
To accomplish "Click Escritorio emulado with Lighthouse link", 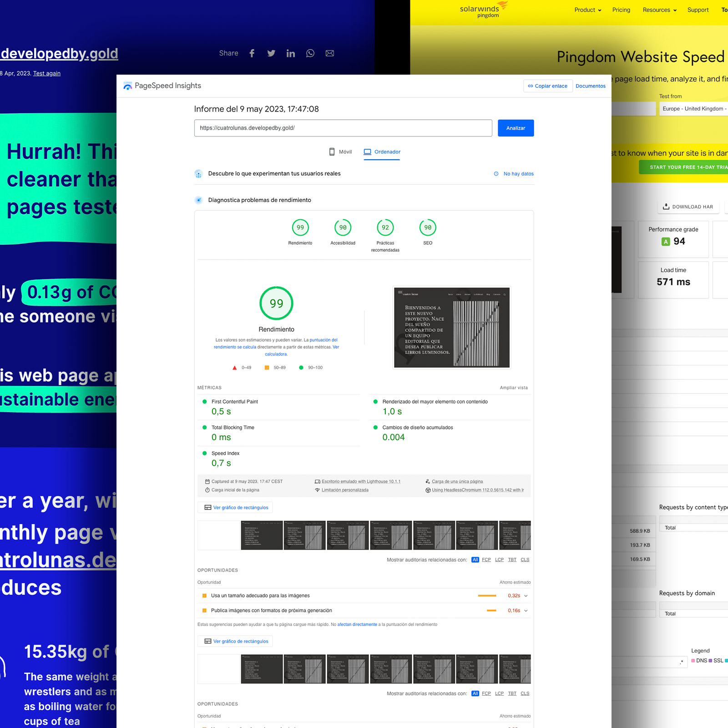I will pyautogui.click(x=361, y=481).
